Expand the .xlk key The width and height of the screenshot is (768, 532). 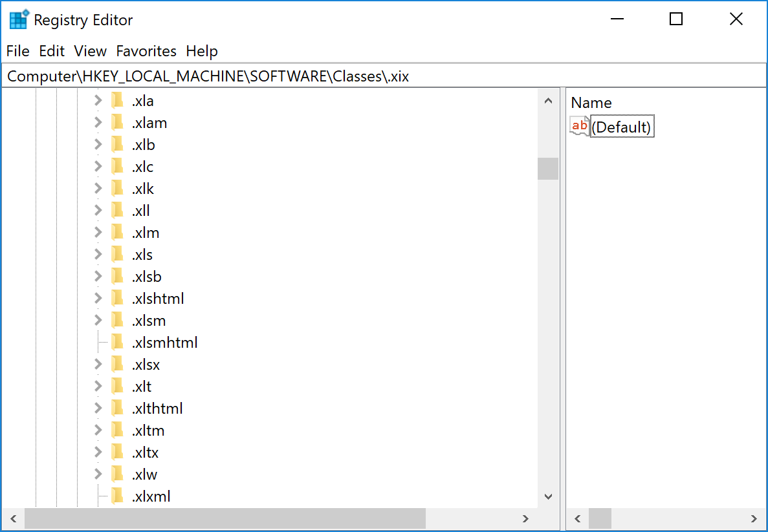coord(98,189)
